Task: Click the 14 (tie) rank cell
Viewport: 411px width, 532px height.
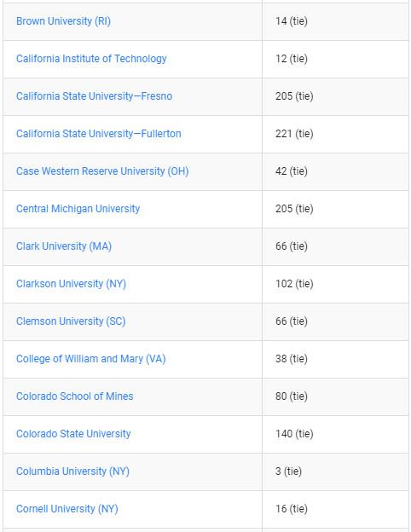Action: click(335, 21)
